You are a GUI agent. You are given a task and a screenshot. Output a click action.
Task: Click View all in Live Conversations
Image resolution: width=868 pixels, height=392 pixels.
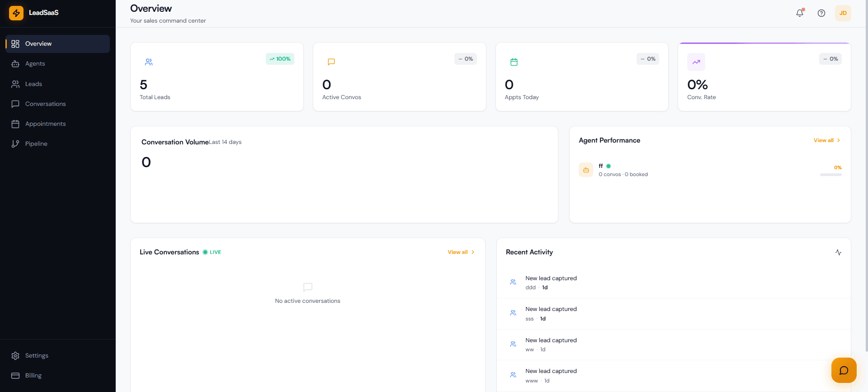coord(461,252)
